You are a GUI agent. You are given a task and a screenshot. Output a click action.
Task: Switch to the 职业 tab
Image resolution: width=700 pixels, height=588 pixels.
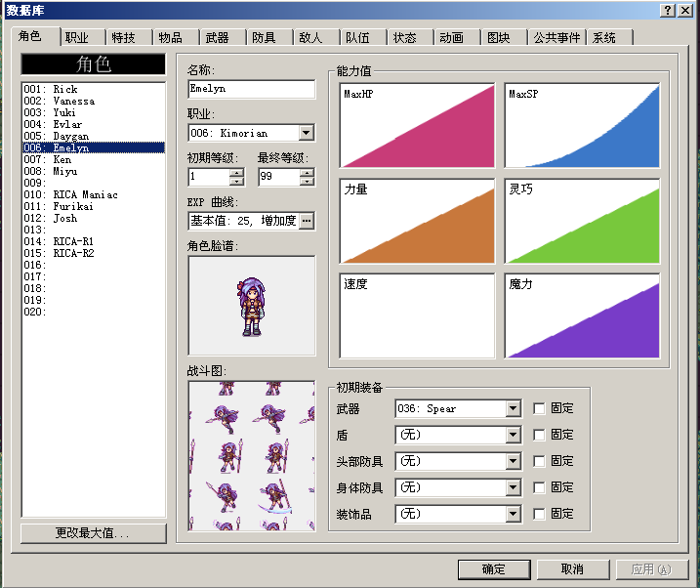(83, 37)
